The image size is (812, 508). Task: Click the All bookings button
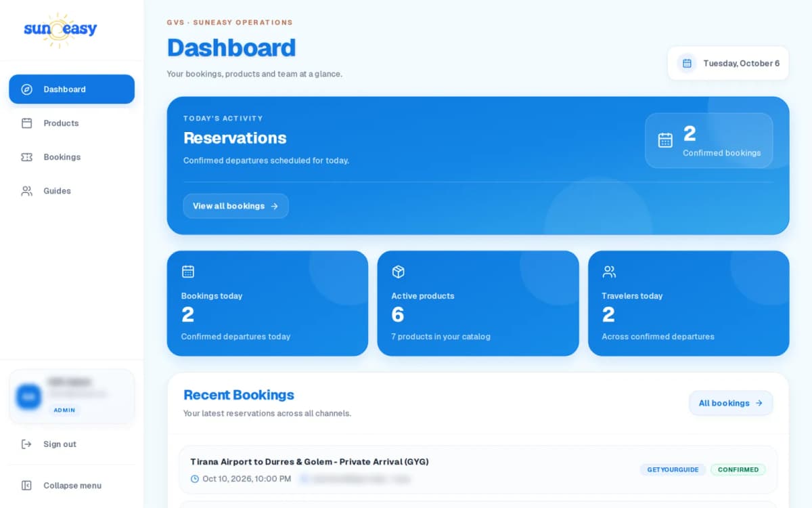(x=731, y=403)
